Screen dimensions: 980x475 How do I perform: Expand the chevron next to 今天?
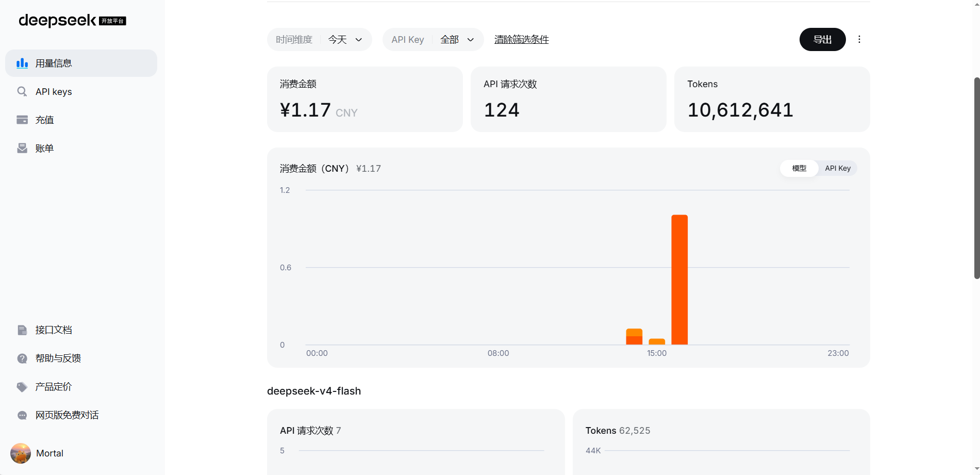point(359,40)
